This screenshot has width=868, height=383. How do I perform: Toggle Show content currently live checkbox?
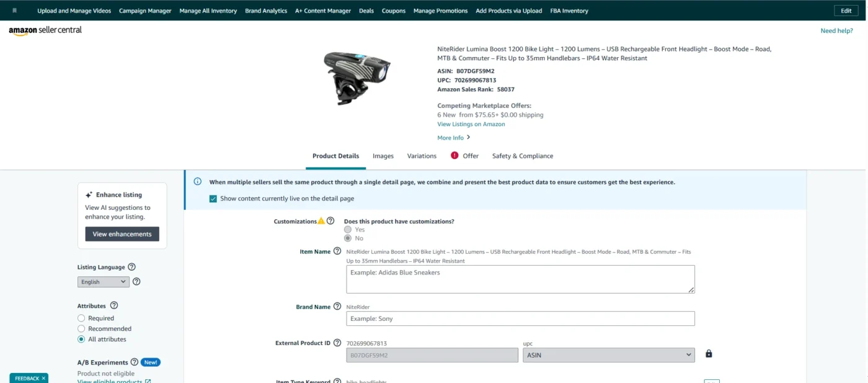tap(213, 199)
